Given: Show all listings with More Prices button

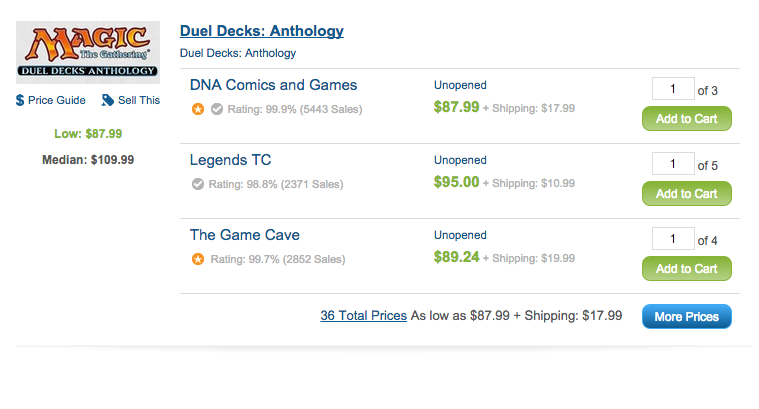Looking at the screenshot, I should tap(687, 317).
